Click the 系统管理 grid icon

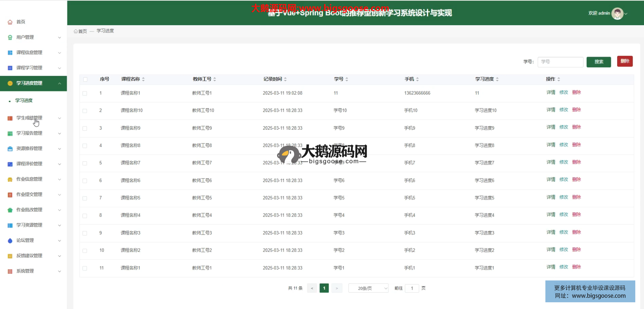(10, 271)
